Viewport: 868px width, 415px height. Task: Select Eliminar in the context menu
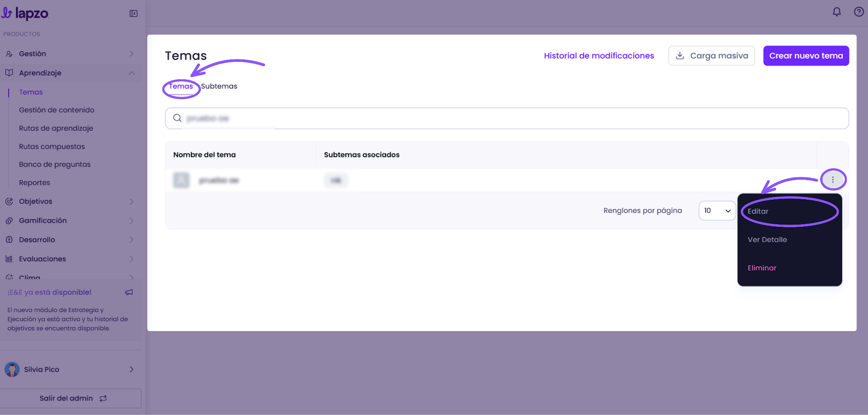(762, 268)
